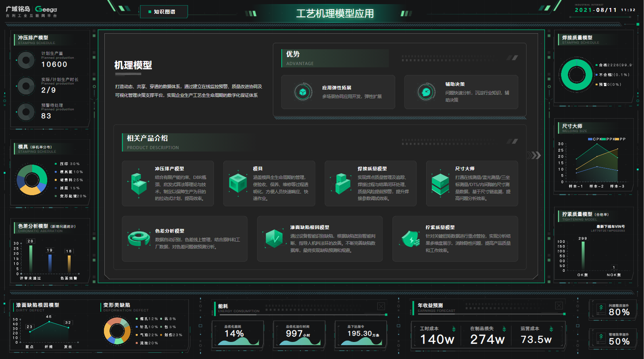Click the 焊接质量模型 panel title

pyautogui.click(x=577, y=37)
